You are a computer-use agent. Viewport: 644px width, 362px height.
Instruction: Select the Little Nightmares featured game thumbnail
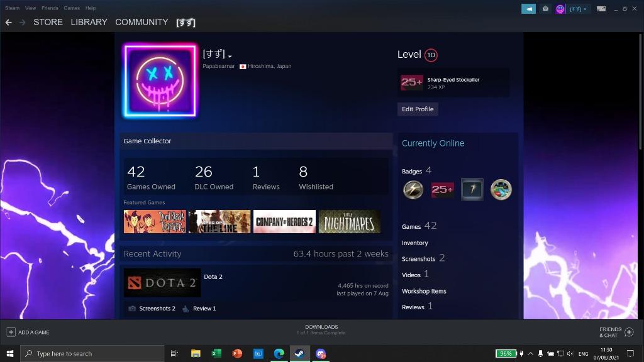[349, 222]
